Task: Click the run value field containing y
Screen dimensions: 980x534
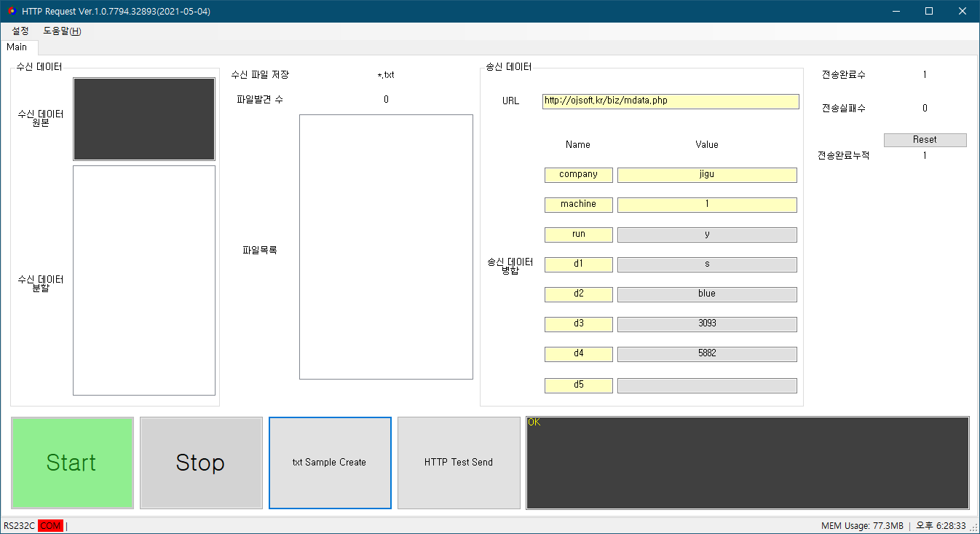Action: point(707,235)
